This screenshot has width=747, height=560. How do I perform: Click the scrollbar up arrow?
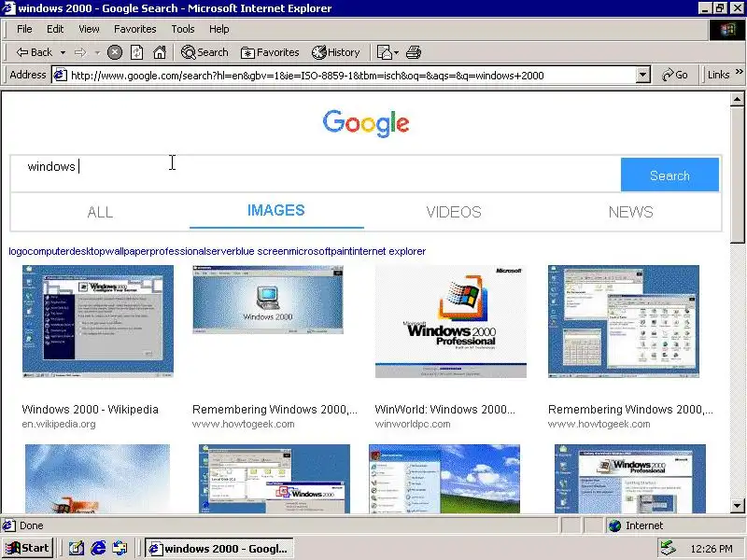(x=737, y=99)
